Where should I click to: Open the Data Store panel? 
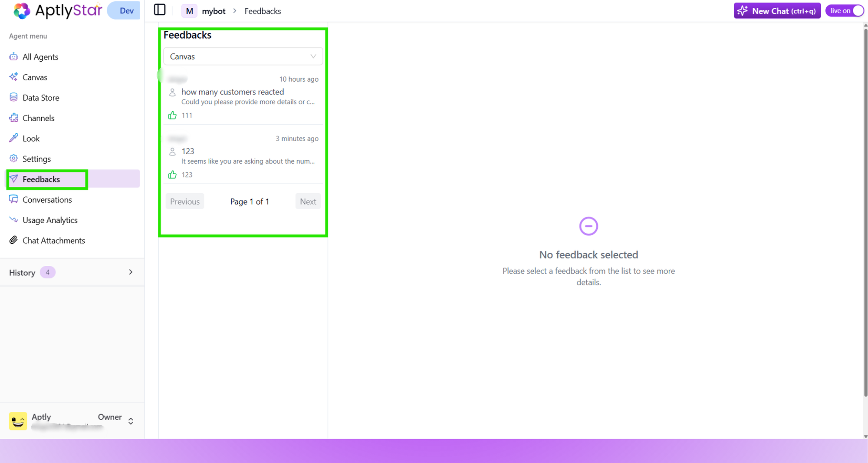point(41,97)
